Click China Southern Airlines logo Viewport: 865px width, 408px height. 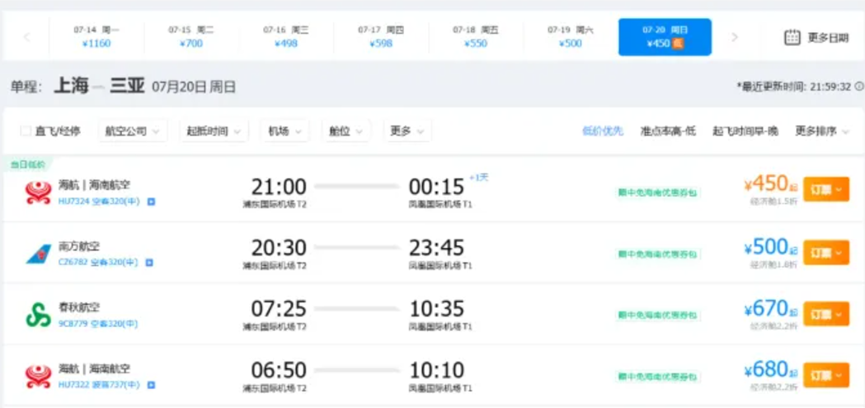(38, 254)
